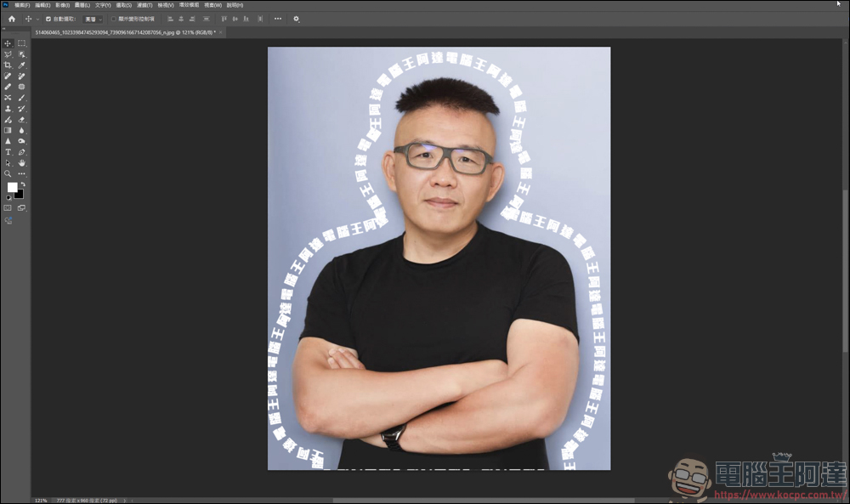Screen dimensions: 850x504
Task: Click the black background color swatch
Action: pos(20,195)
